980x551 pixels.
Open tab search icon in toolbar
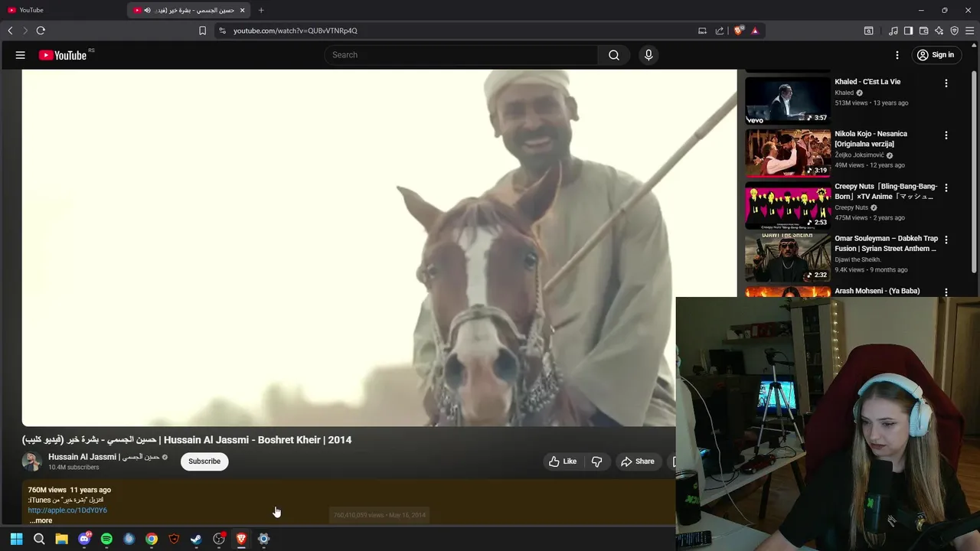click(869, 31)
